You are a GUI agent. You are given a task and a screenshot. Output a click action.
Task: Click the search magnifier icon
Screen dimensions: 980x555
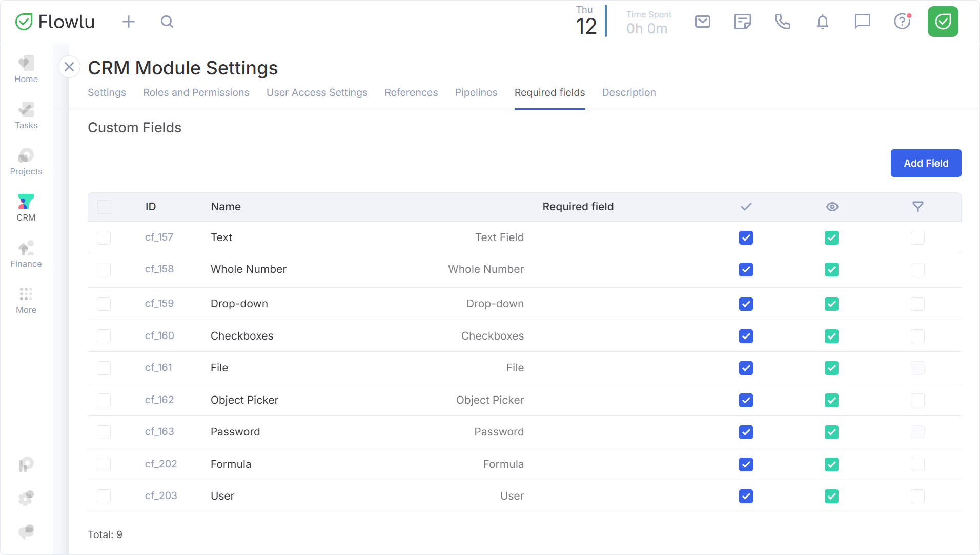pos(167,22)
